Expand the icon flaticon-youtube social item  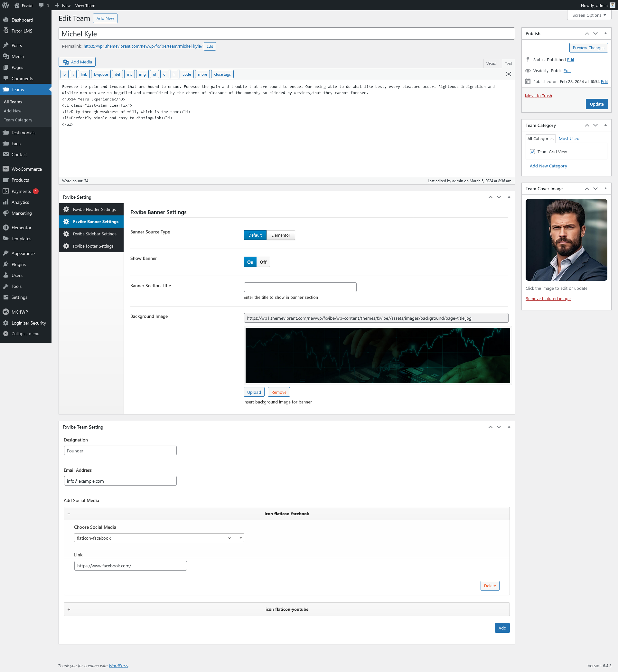(x=69, y=610)
